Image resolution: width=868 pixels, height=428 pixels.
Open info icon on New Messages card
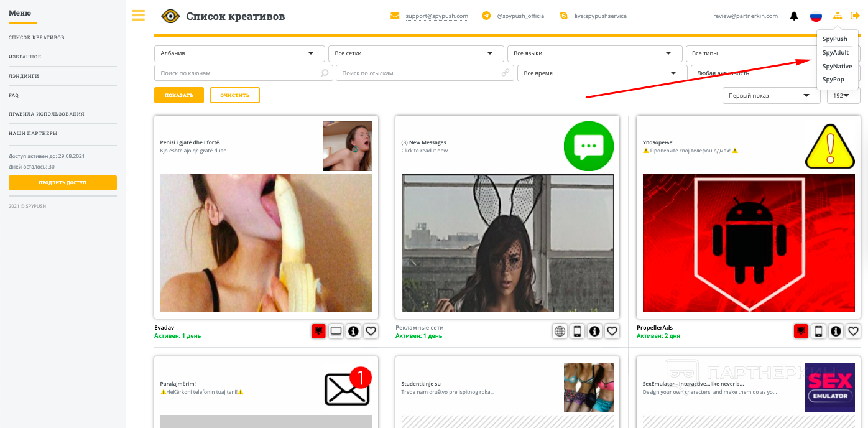point(594,332)
